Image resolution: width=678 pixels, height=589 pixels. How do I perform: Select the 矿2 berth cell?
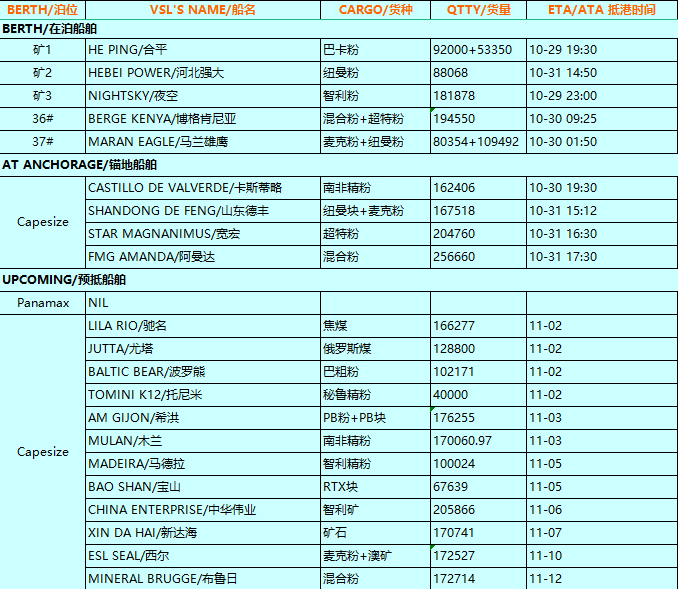pos(42,73)
